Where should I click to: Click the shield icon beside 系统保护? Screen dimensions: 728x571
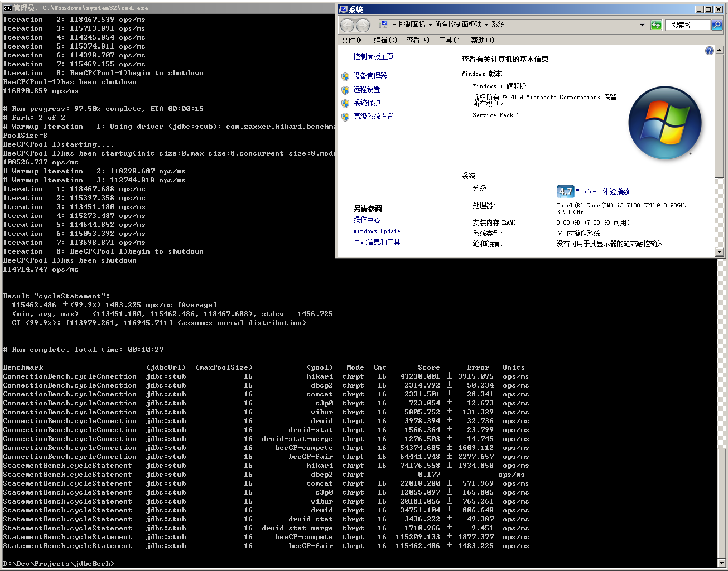[346, 103]
